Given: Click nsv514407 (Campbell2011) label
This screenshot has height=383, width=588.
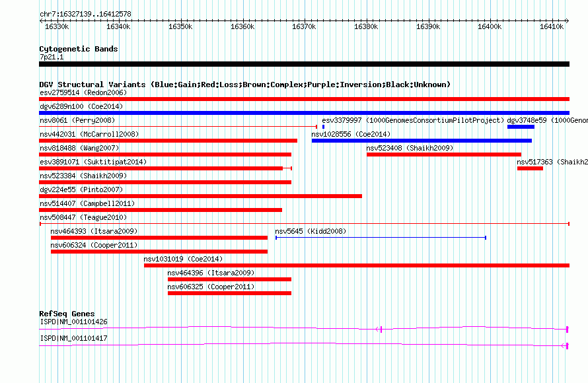Looking at the screenshot, I should coord(87,203).
